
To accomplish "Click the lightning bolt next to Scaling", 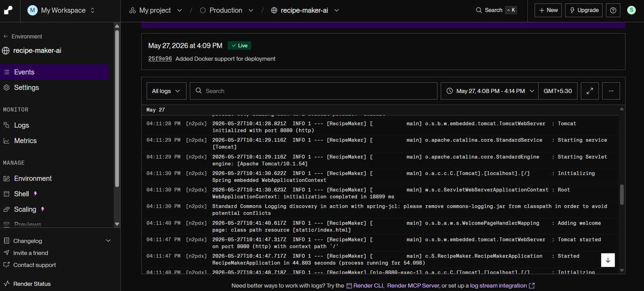I will pos(43,209).
